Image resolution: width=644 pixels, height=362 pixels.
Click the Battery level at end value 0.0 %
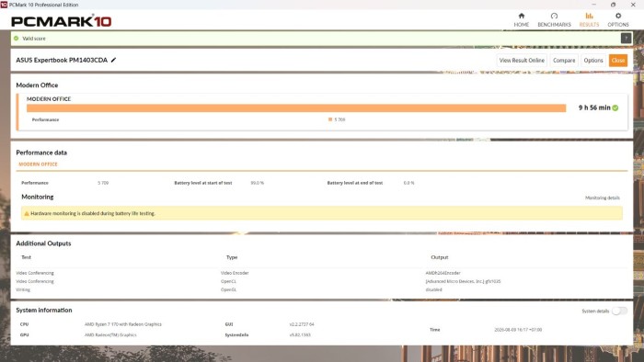(408, 183)
